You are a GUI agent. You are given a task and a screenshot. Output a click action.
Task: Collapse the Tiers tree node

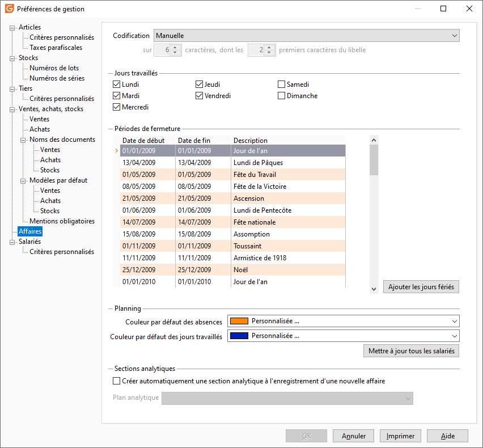(x=12, y=88)
